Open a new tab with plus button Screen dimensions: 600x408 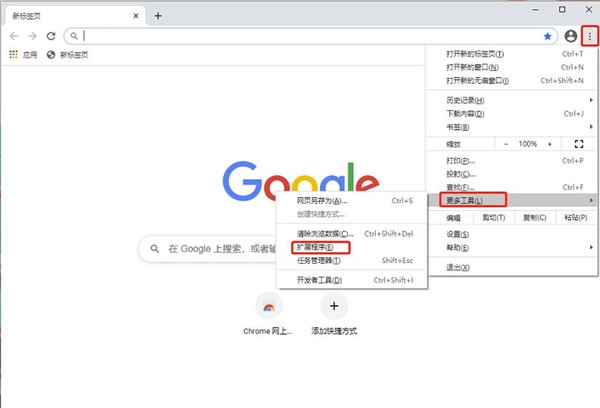point(158,16)
